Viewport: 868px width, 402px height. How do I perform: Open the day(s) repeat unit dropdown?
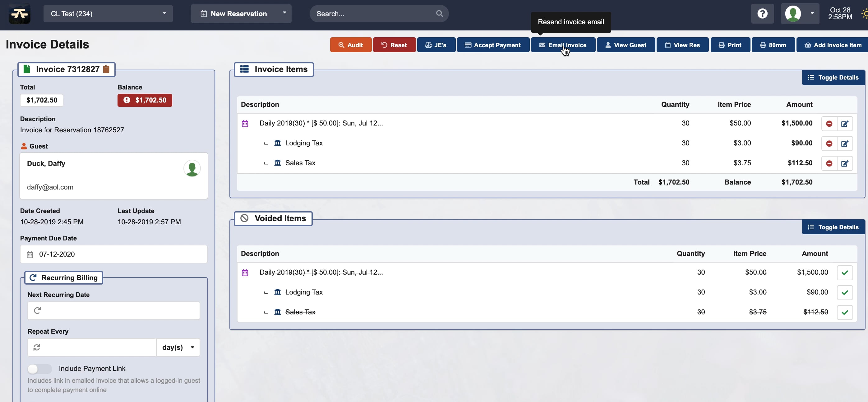point(178,347)
